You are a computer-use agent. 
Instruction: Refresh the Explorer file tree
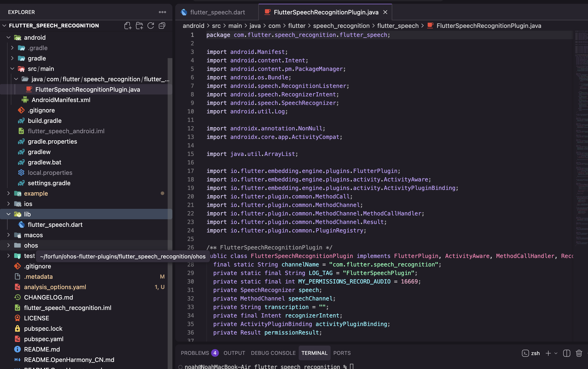coord(151,26)
